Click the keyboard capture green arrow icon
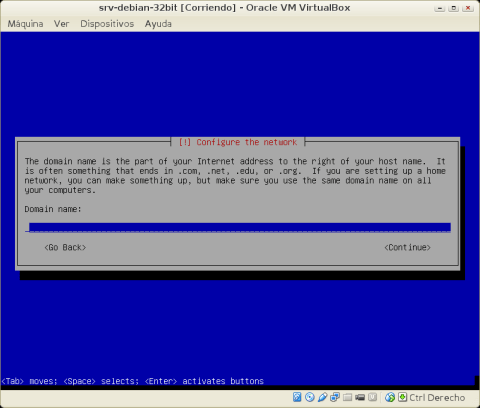The width and height of the screenshot is (480, 408). pos(403,397)
